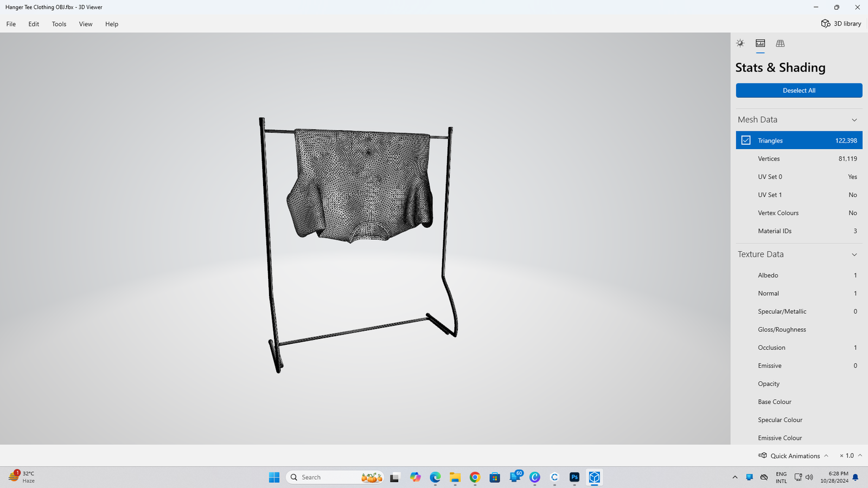
Task: Open the Help menu
Action: click(112, 24)
